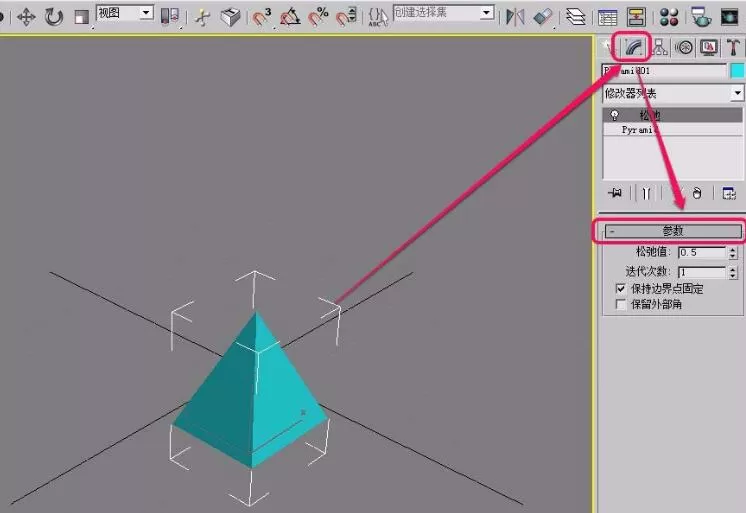Toggle the Spinner Snap icon
Screen dimensions: 746x513
(x=346, y=17)
